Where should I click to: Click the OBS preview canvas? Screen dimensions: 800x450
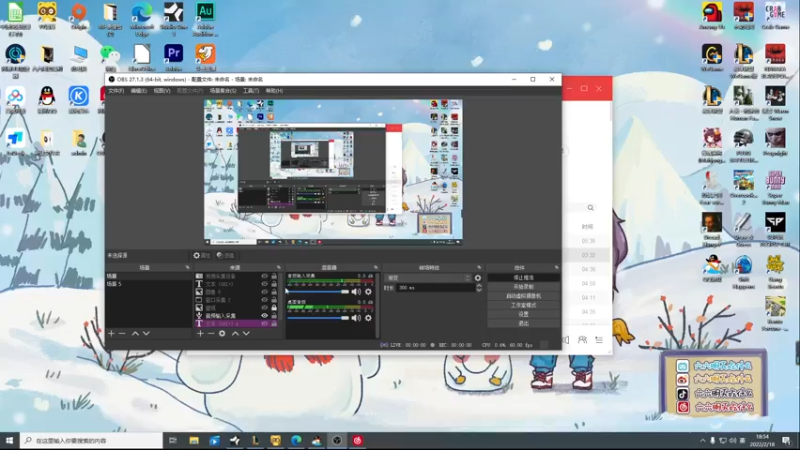(333, 172)
